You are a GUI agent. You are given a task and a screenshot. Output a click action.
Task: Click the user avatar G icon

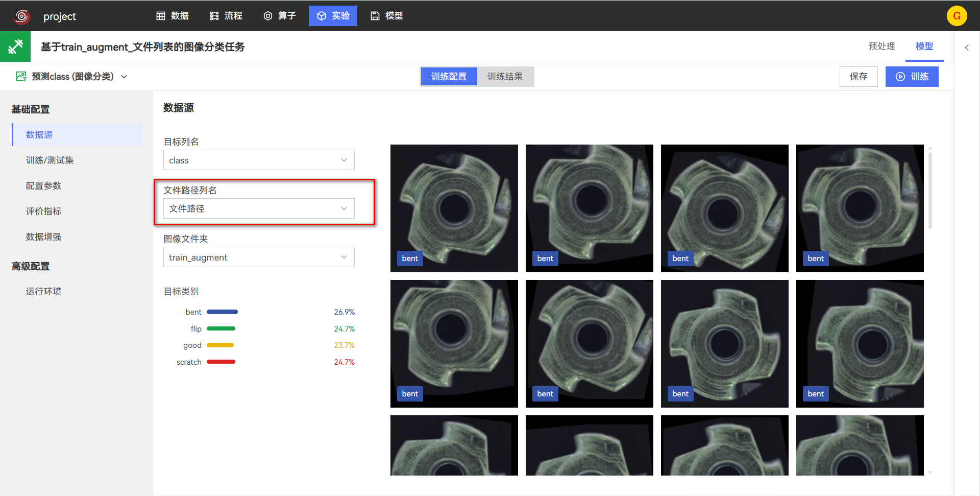(x=957, y=16)
